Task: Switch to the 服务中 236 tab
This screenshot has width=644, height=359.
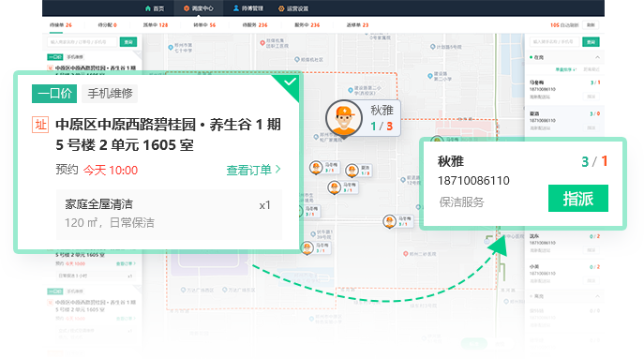Action: coord(307,25)
